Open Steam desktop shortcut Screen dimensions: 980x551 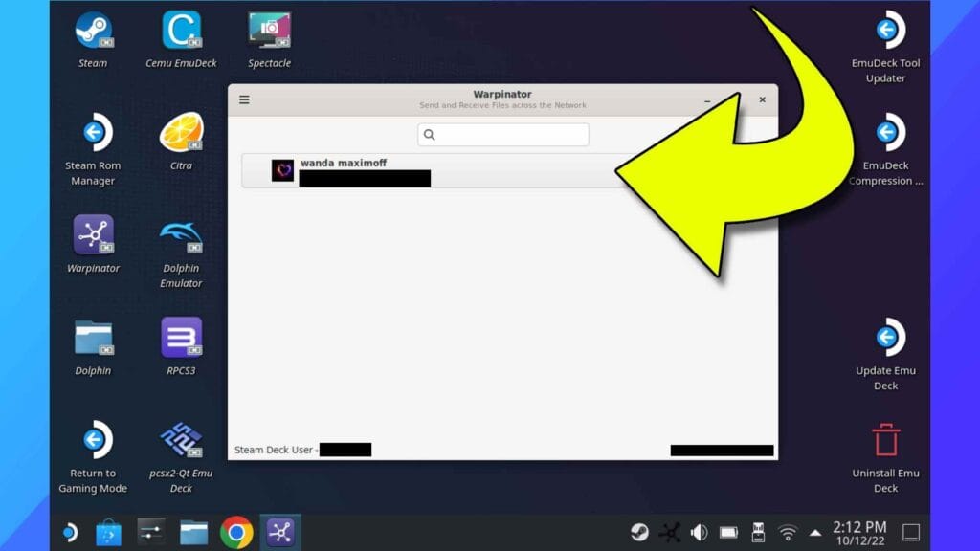coord(93,32)
